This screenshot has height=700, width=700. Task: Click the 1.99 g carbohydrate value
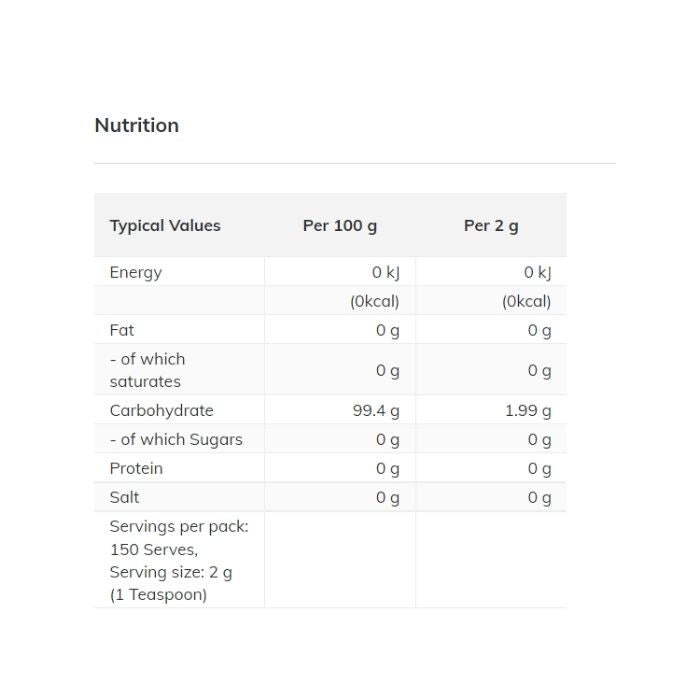click(x=526, y=410)
